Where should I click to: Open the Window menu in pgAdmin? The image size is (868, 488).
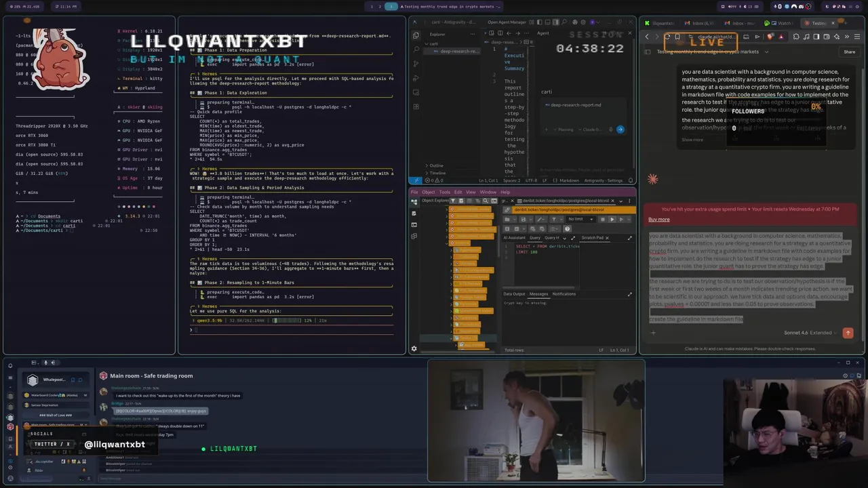pyautogui.click(x=488, y=192)
